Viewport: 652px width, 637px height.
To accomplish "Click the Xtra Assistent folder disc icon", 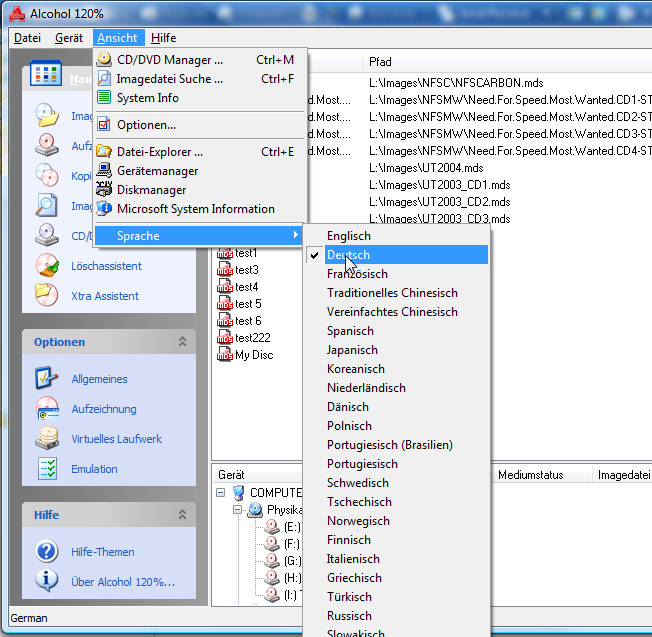I will pos(47,295).
